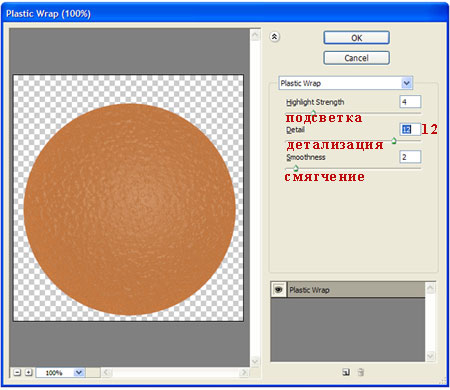This screenshot has width=450, height=390.
Task: Click the Smoothness label
Action: tap(306, 157)
